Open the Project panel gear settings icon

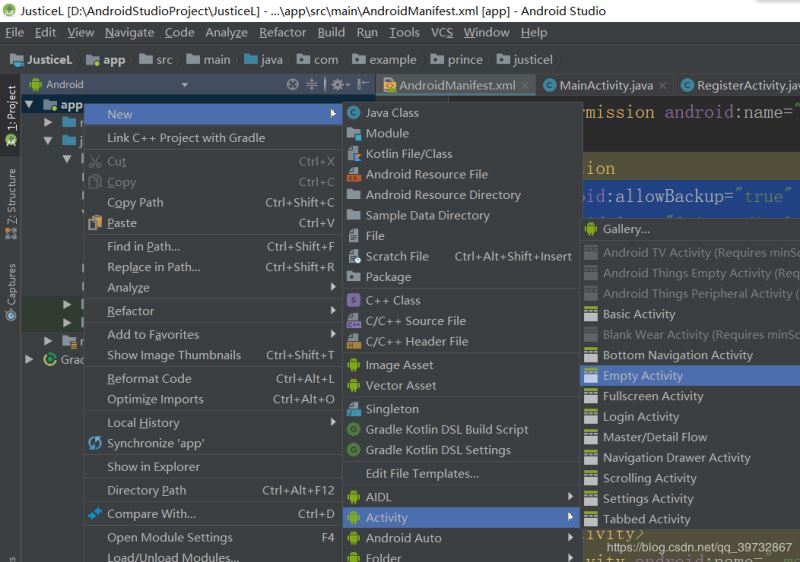(x=339, y=85)
